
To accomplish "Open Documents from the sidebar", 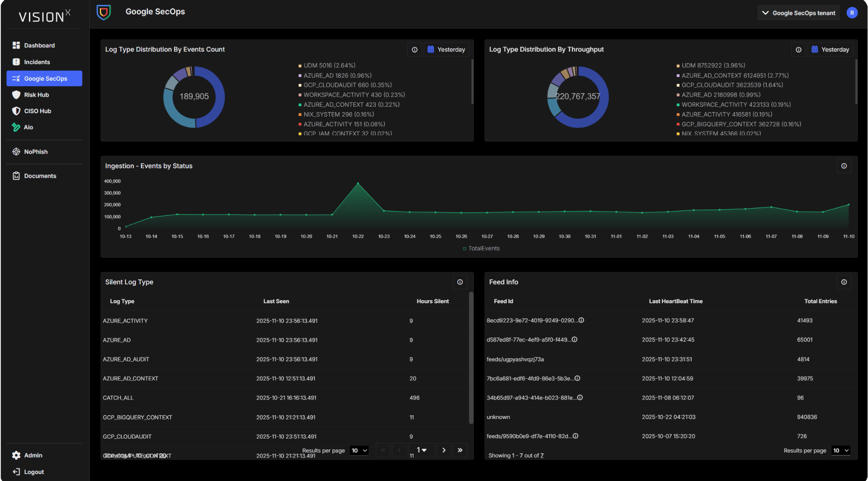I will click(x=44, y=176).
